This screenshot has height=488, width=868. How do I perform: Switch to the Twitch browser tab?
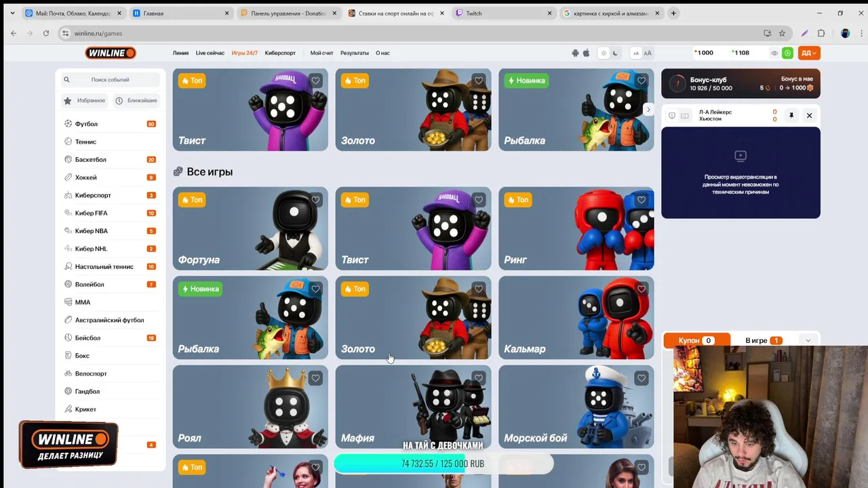[x=504, y=13]
